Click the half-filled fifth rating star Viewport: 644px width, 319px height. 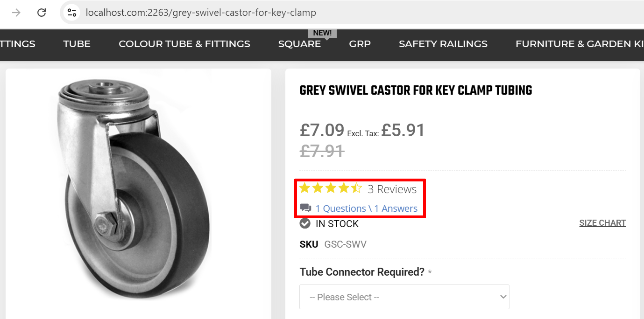click(357, 188)
